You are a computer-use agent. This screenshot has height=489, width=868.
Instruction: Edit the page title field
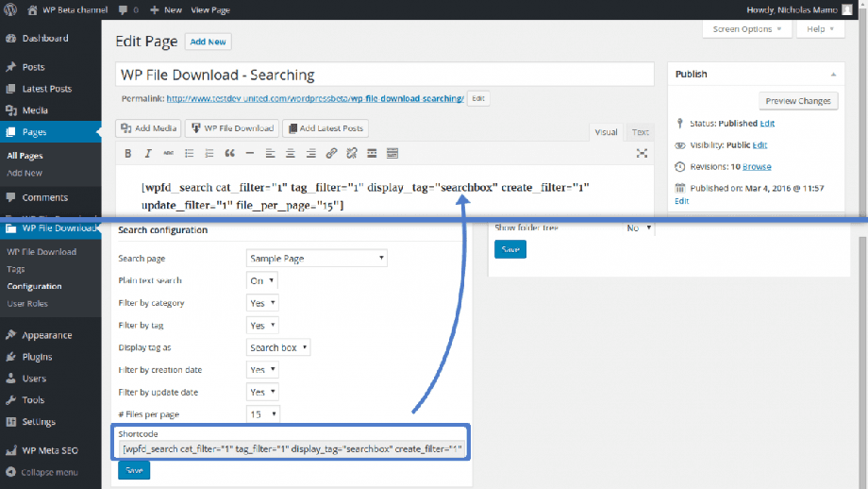click(385, 75)
